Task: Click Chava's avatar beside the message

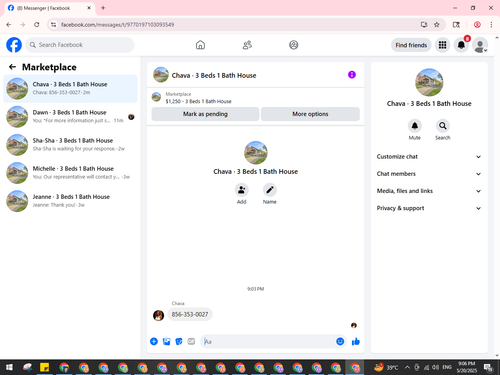Action: [x=158, y=315]
